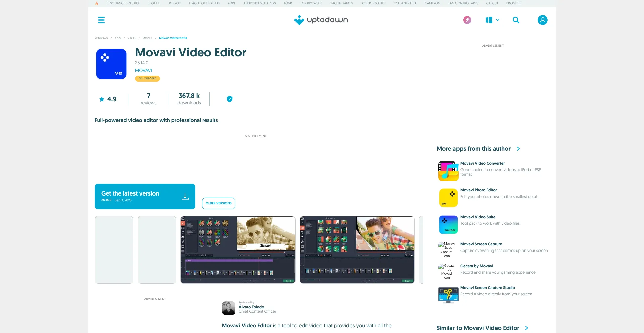
Task: Click the Uptodown logo
Action: point(321,20)
